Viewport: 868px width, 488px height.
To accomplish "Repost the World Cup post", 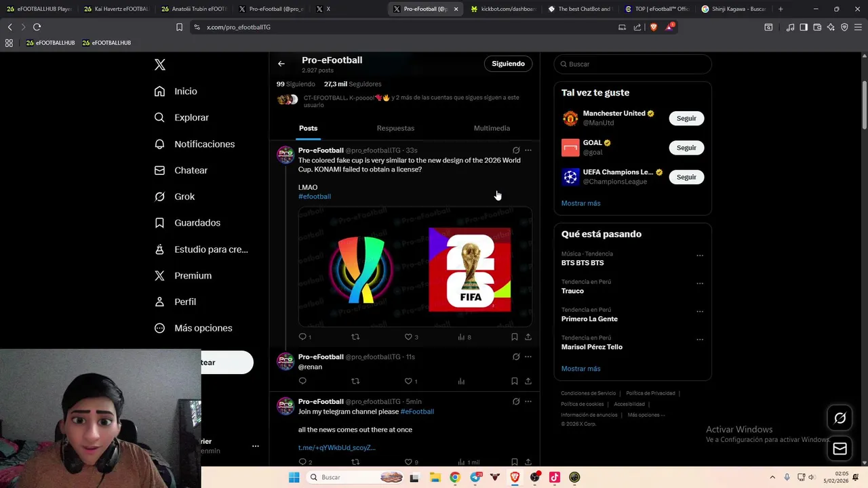I will [x=355, y=337].
